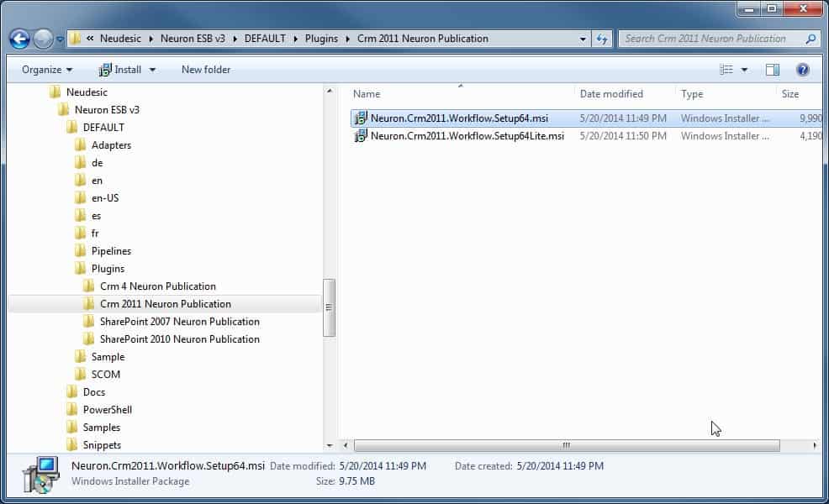Go to DEFAULT breadcrumb in address bar
This screenshot has width=829, height=504.
(265, 39)
